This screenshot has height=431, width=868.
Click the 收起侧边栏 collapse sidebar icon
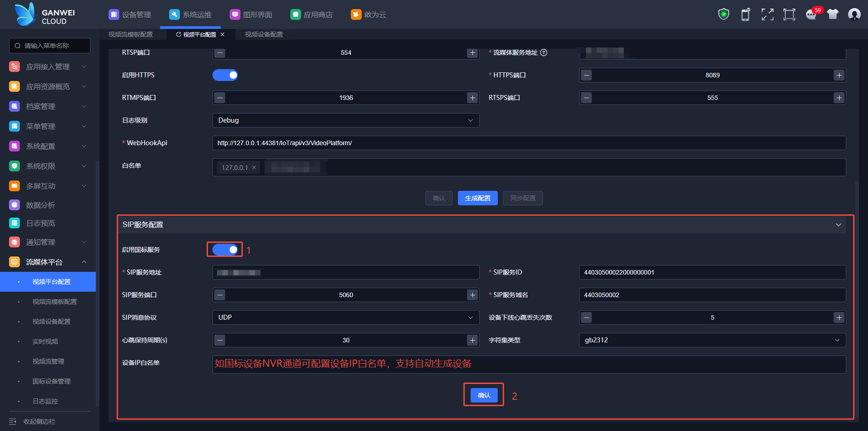tap(13, 422)
